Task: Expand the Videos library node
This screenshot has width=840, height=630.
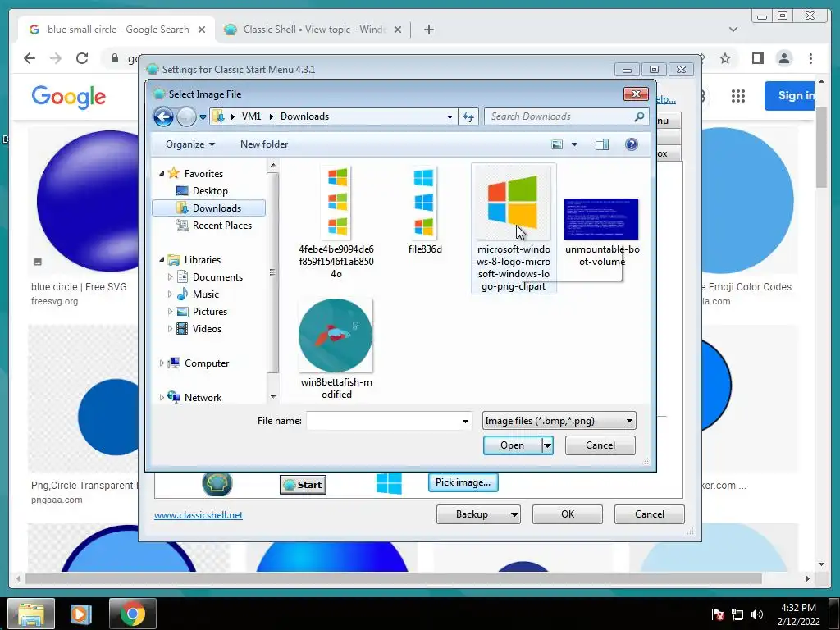Action: point(170,328)
